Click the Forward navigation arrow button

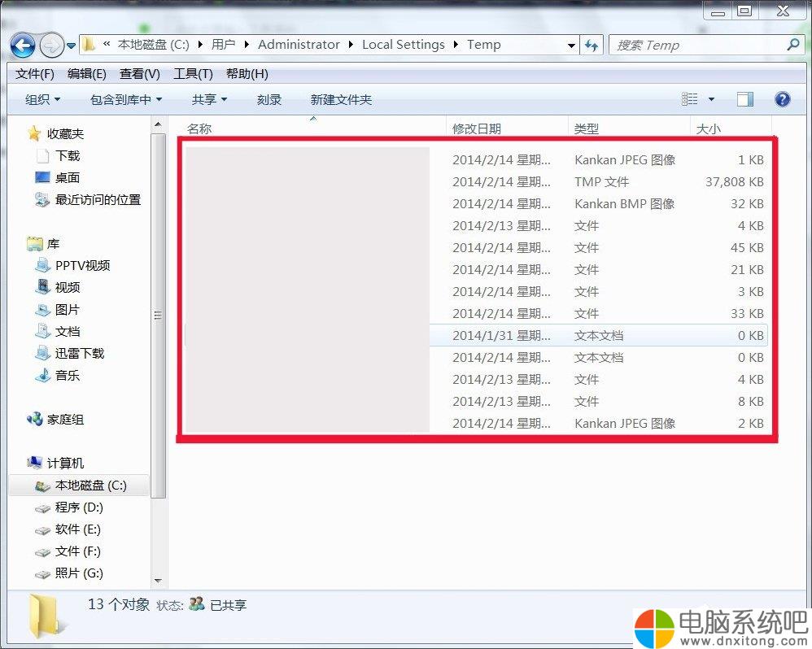51,45
